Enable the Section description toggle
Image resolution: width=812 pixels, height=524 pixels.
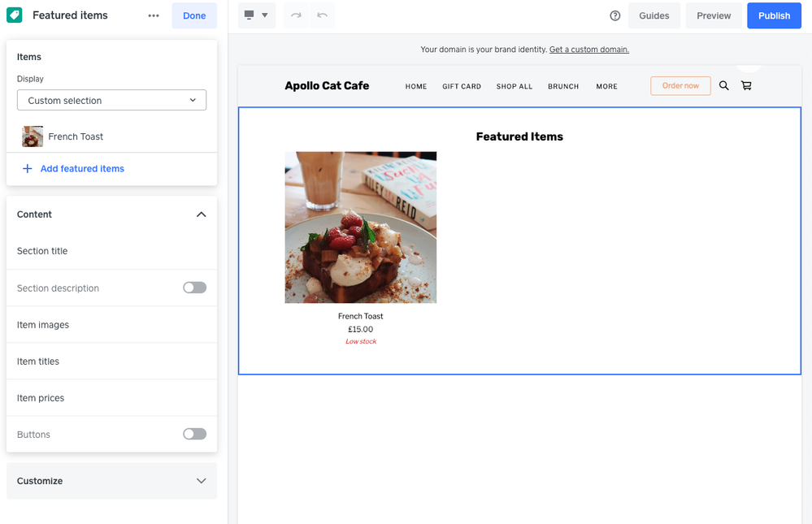[194, 288]
